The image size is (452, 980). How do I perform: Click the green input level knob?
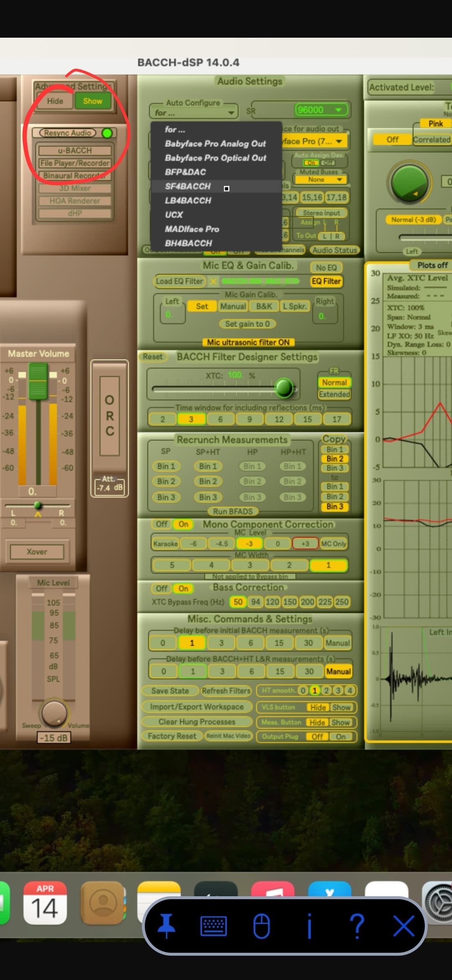409,182
